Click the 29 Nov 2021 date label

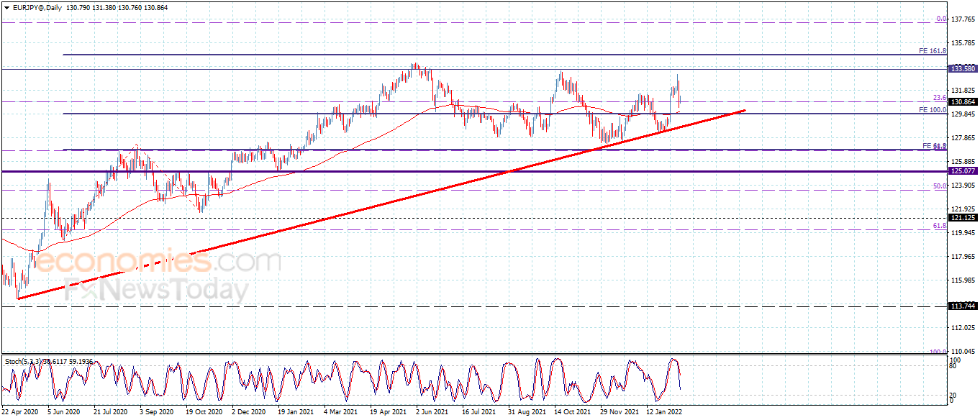pyautogui.click(x=618, y=413)
